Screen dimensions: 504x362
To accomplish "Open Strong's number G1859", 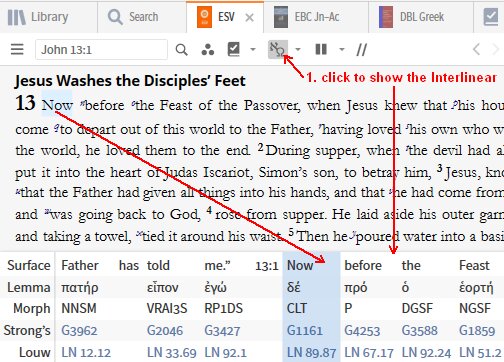I will tap(477, 331).
